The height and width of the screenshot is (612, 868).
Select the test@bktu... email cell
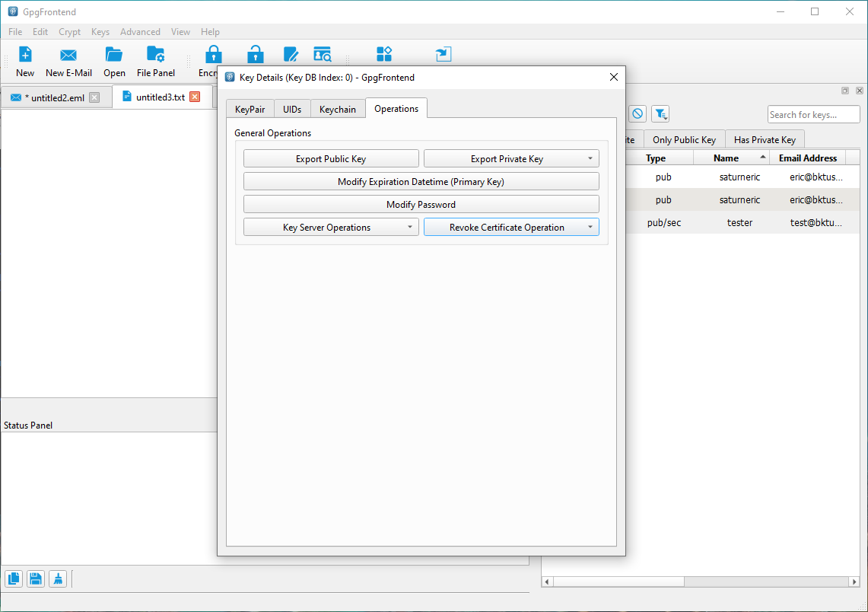click(x=816, y=222)
